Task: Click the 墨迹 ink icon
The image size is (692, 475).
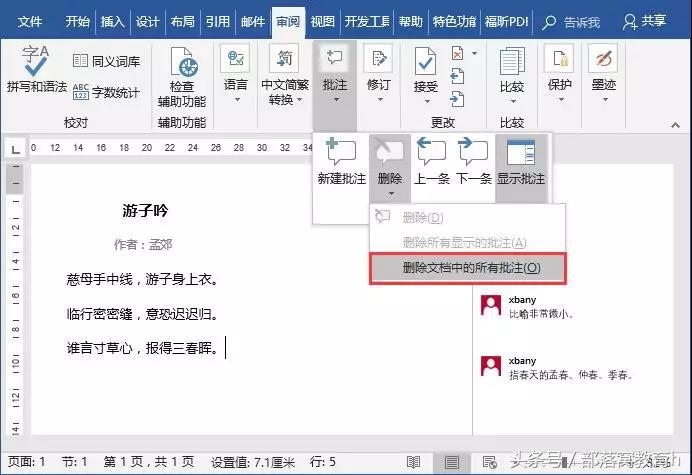Action: [603, 58]
